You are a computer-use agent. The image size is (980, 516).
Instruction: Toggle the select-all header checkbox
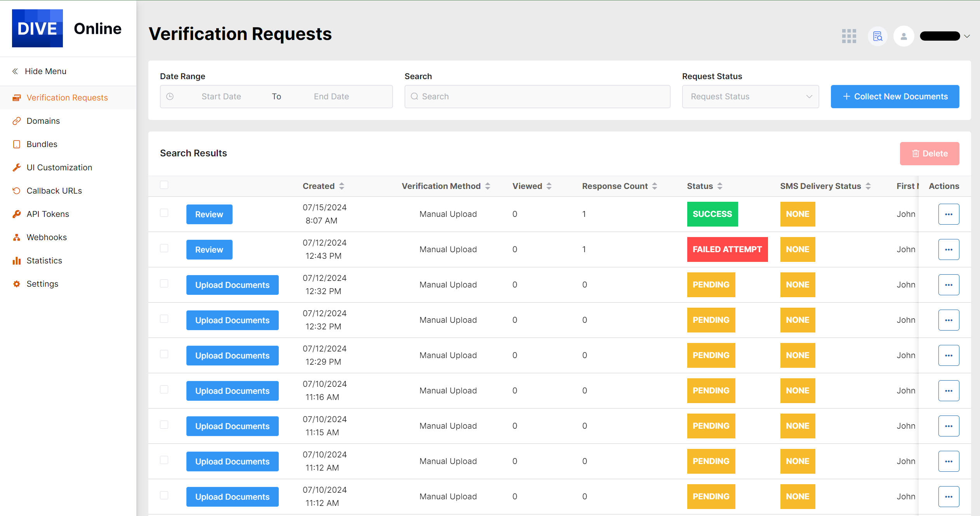pos(164,185)
